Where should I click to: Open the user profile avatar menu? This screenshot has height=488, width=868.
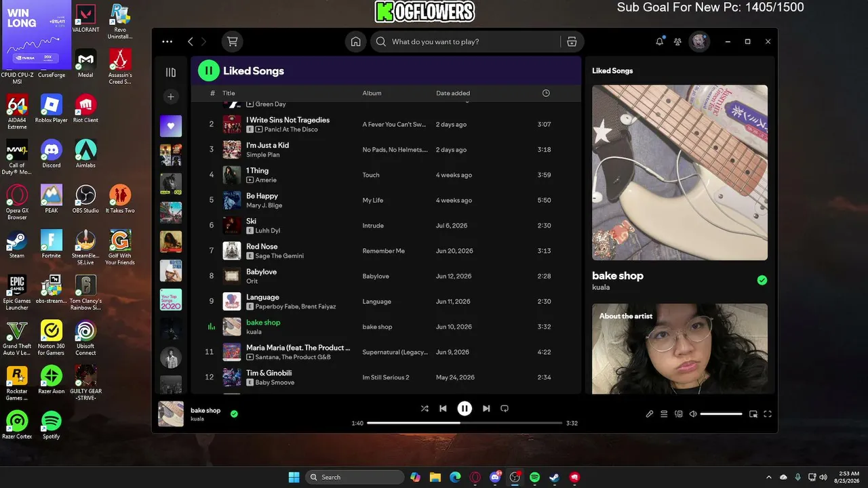[x=699, y=41]
